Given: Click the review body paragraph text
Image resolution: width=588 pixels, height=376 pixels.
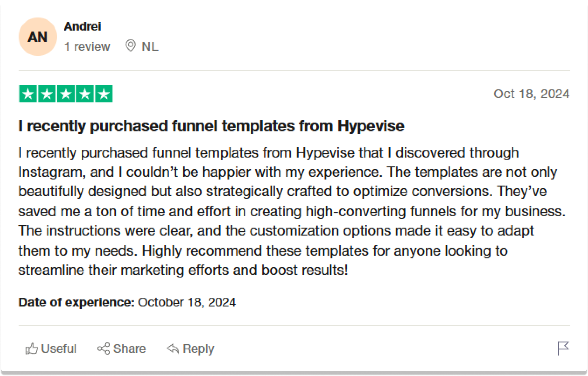Looking at the screenshot, I should click(x=292, y=211).
